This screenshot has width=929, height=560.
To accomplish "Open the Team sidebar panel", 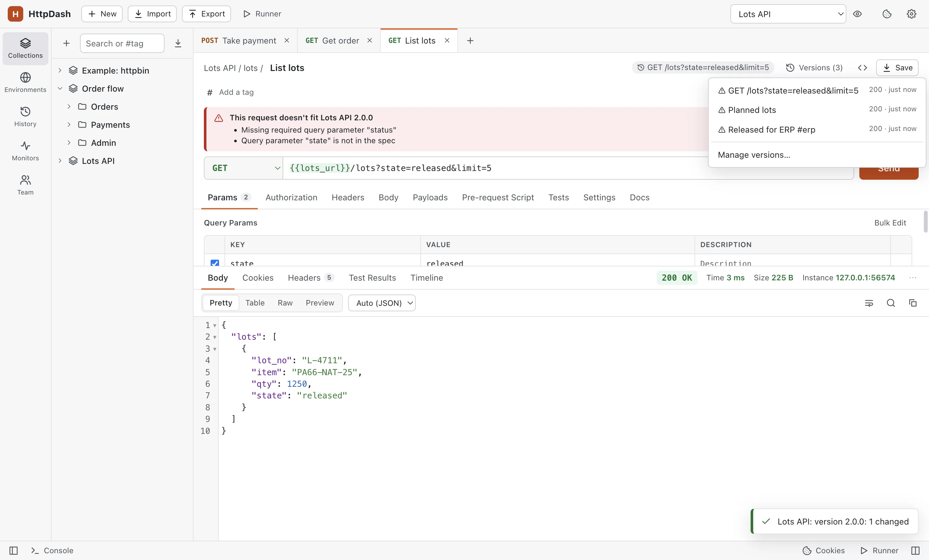I will point(25,185).
